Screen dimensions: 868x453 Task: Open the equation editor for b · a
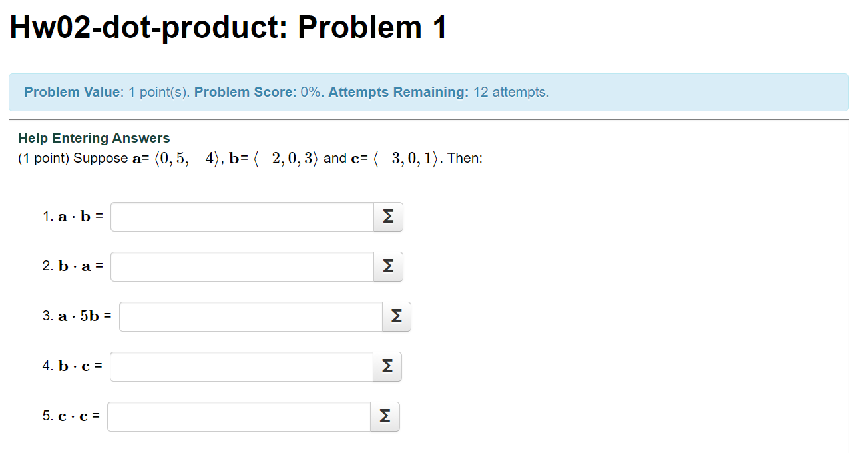point(388,266)
